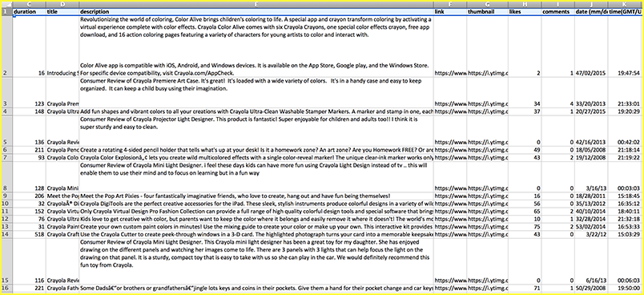Select duration cell with value 206
Image resolution: width=644 pixels, height=295 pixels.
click(29, 196)
